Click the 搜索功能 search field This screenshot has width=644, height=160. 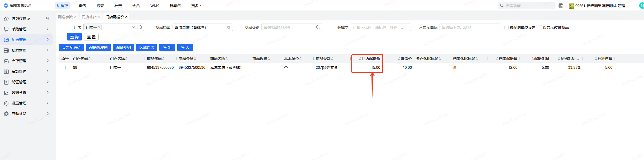(x=527, y=6)
